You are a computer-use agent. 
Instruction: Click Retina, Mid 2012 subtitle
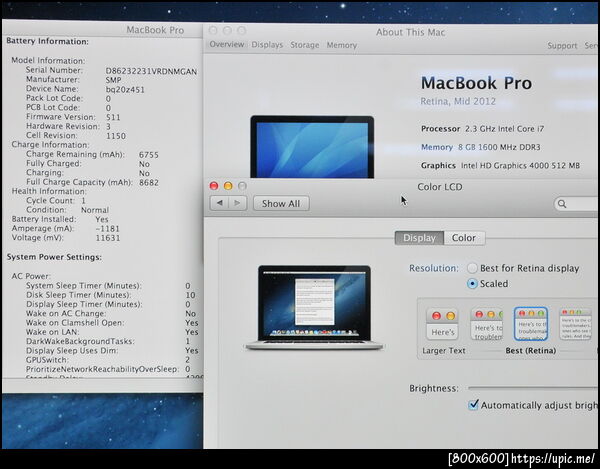(458, 101)
